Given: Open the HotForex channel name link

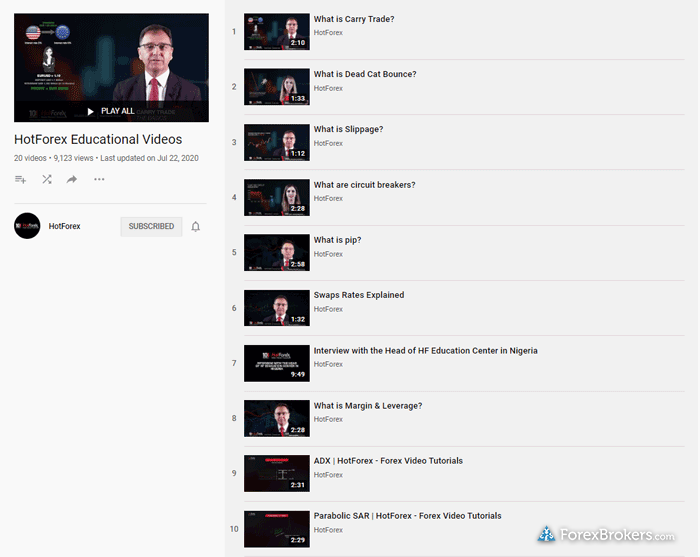Looking at the screenshot, I should (x=65, y=226).
